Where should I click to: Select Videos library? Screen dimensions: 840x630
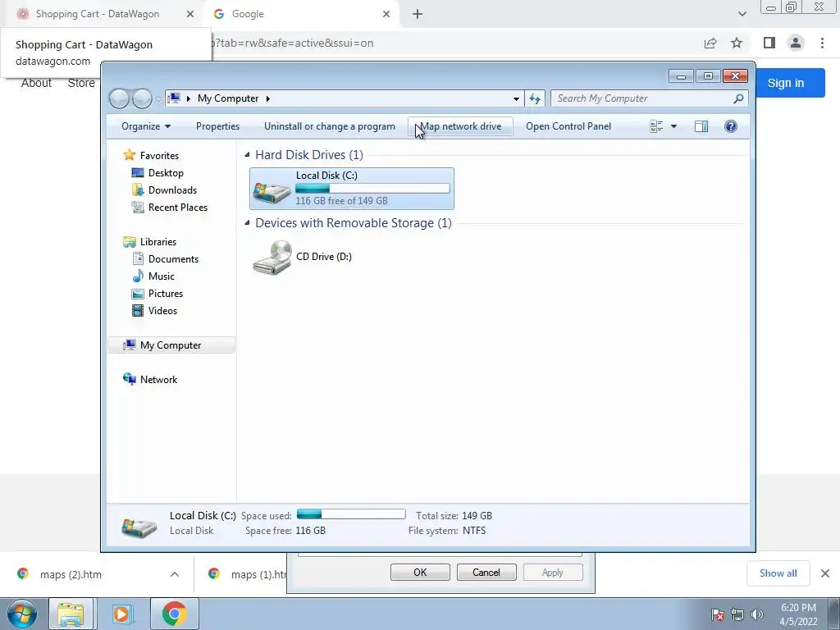[163, 310]
